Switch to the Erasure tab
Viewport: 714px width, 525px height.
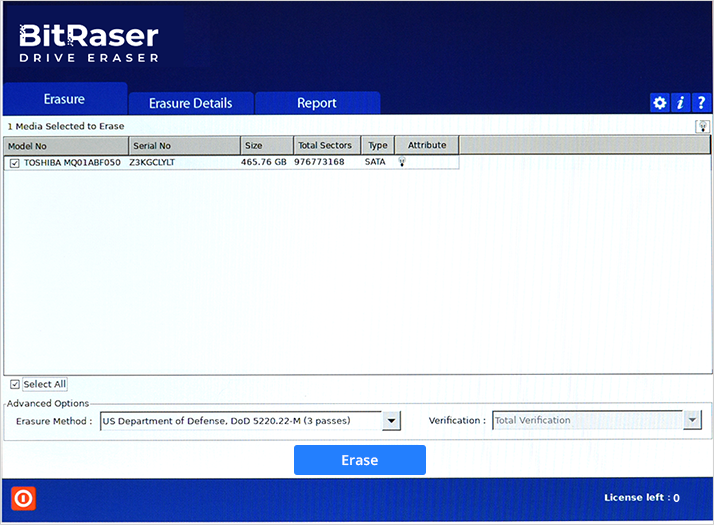(65, 99)
